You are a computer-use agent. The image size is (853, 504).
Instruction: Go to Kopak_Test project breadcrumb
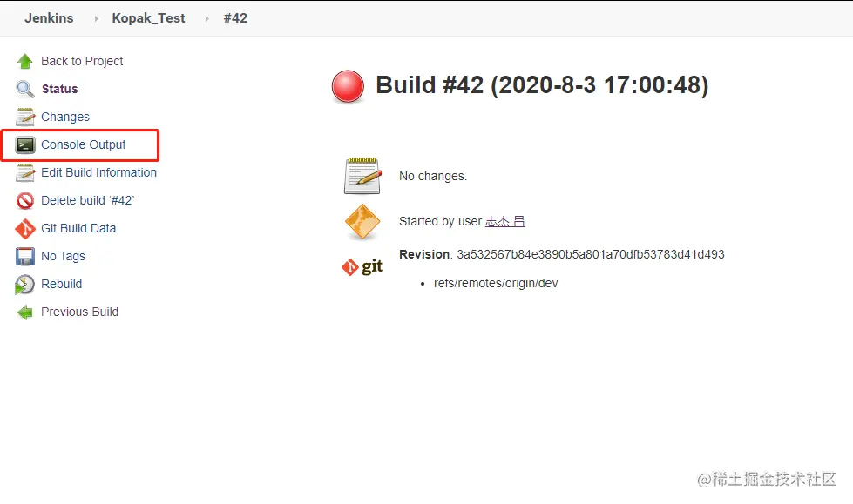pos(148,18)
